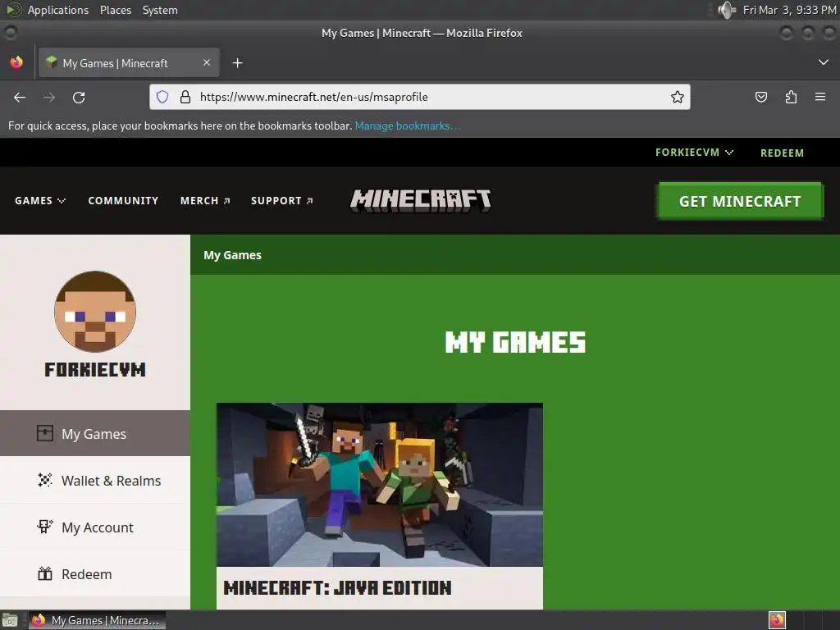Screen dimensions: 840x630
Task: Open the Community page
Action: 123,200
